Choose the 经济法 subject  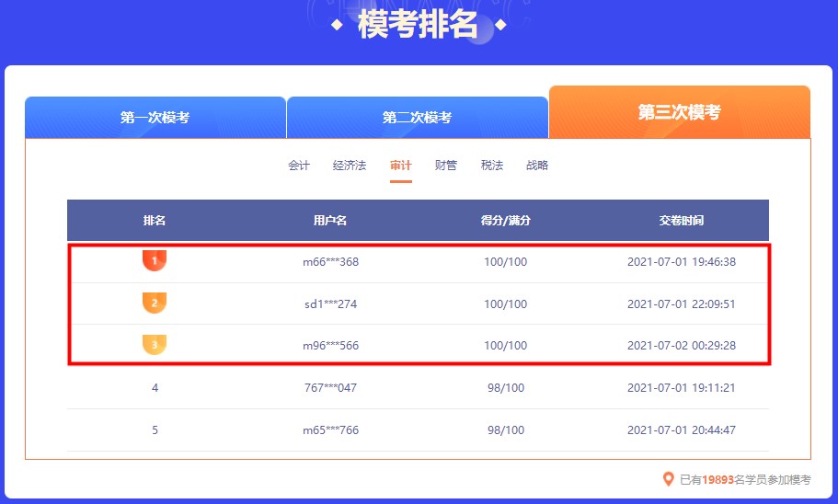(350, 166)
